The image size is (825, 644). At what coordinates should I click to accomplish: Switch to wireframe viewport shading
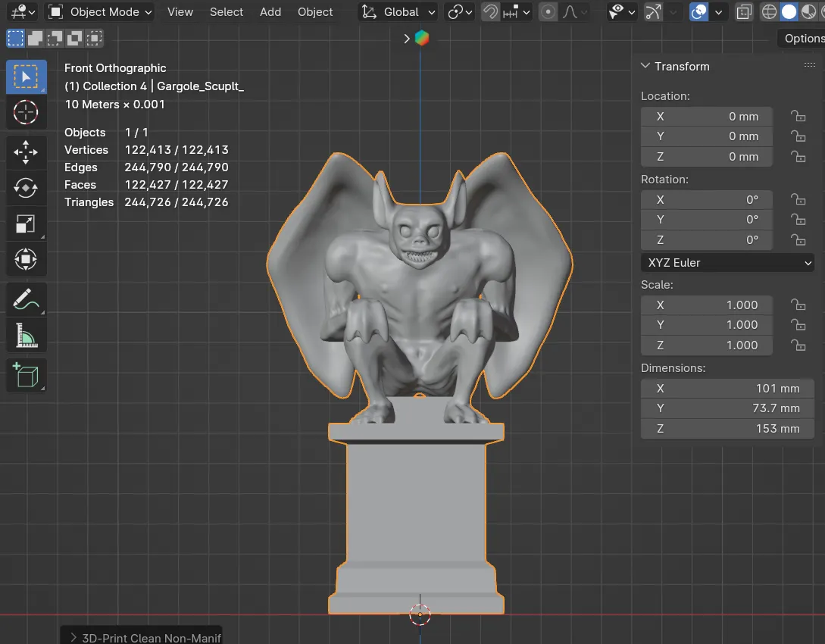coord(769,12)
